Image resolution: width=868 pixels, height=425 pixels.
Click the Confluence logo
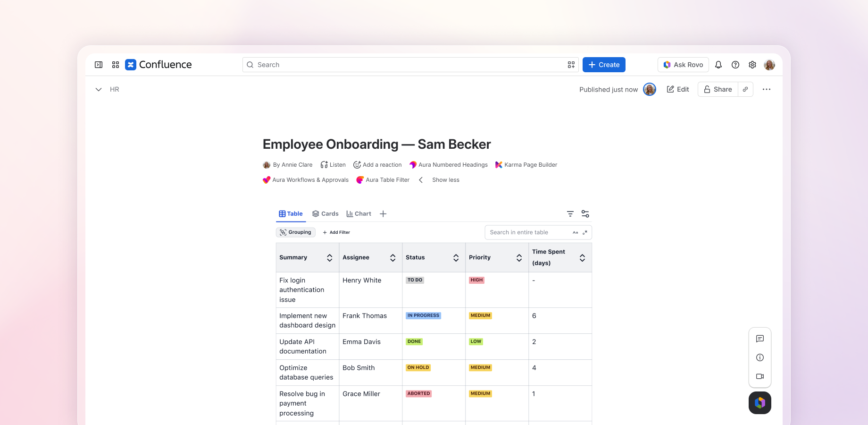(159, 65)
